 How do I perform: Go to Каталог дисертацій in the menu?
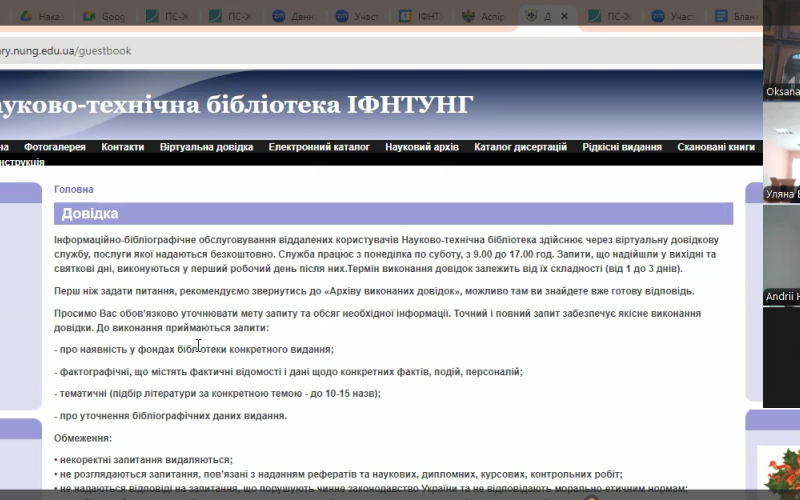pos(520,147)
